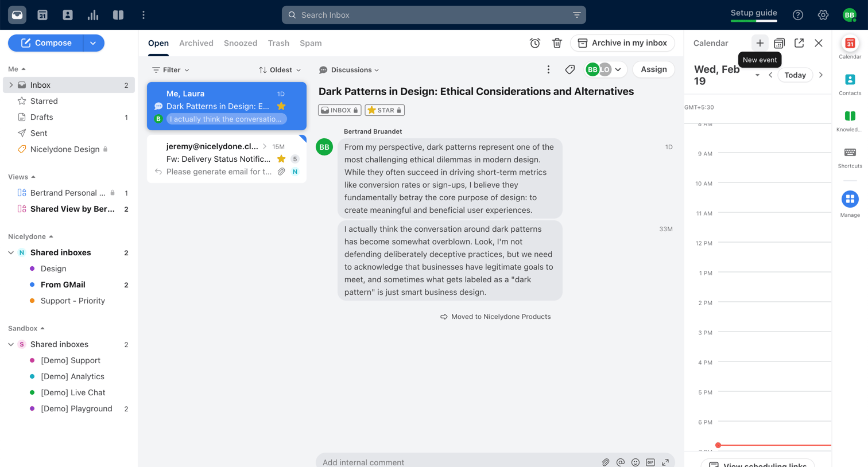Click the Assign button
This screenshot has width=868, height=467.
pyautogui.click(x=653, y=69)
